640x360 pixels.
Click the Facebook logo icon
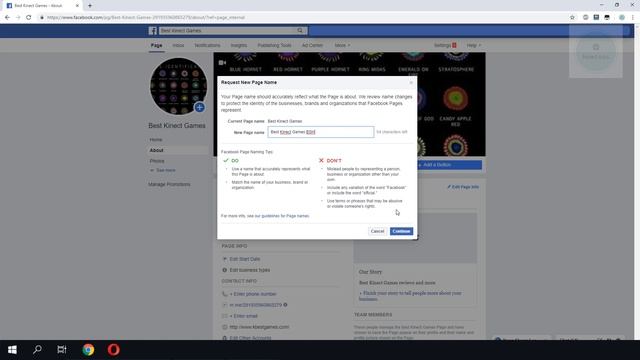click(153, 31)
